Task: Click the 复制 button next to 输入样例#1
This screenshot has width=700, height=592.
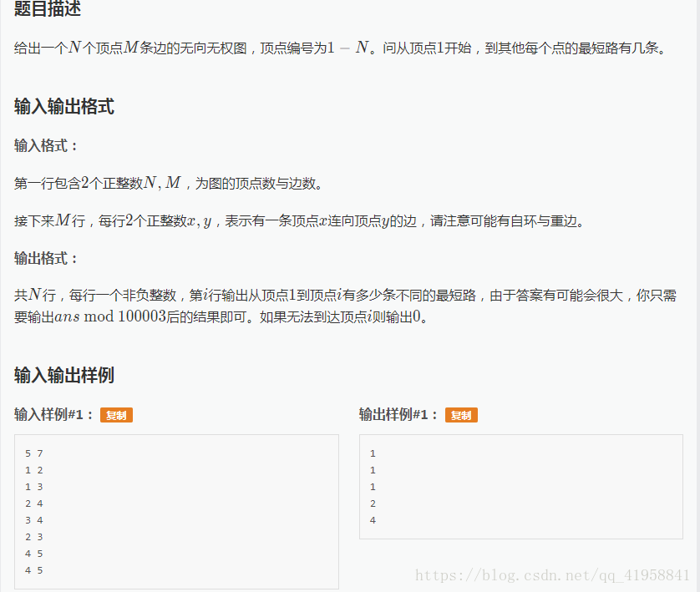Action: [115, 414]
